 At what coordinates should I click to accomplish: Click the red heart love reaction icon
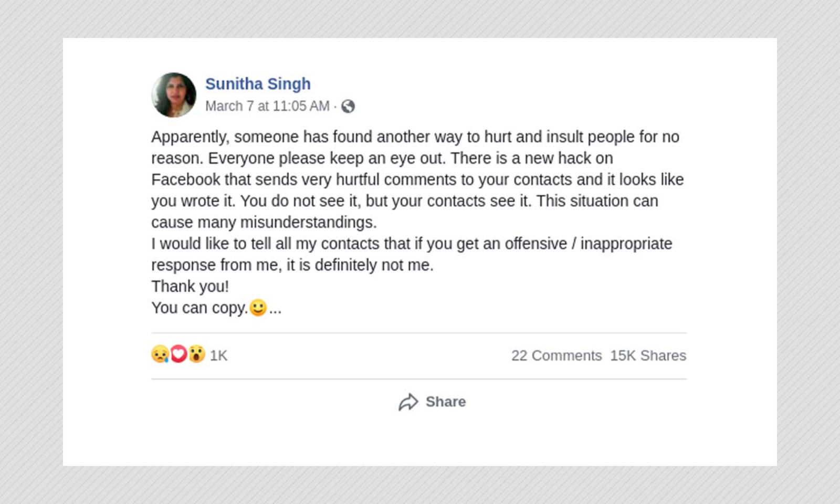pos(178,354)
